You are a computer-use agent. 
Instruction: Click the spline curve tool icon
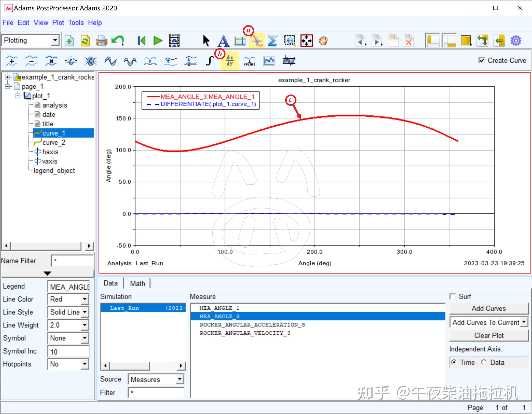point(249,61)
